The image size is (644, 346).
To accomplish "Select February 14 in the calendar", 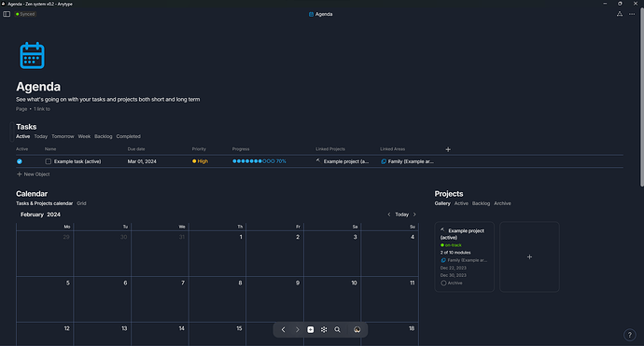I will click(x=160, y=334).
